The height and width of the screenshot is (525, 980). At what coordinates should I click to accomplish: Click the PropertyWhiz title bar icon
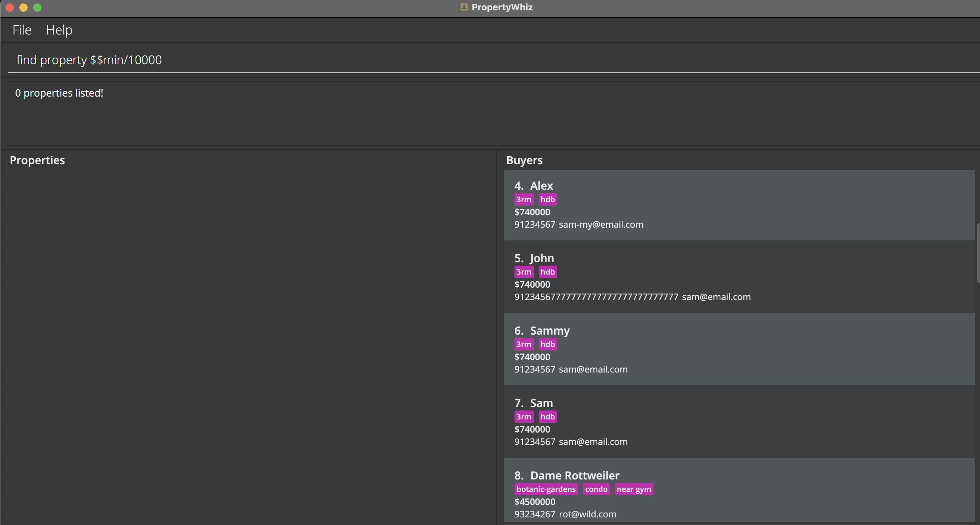(x=463, y=7)
